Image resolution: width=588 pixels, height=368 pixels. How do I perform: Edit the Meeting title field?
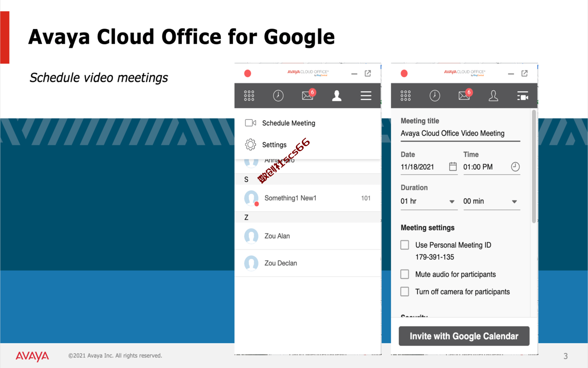[x=460, y=133]
